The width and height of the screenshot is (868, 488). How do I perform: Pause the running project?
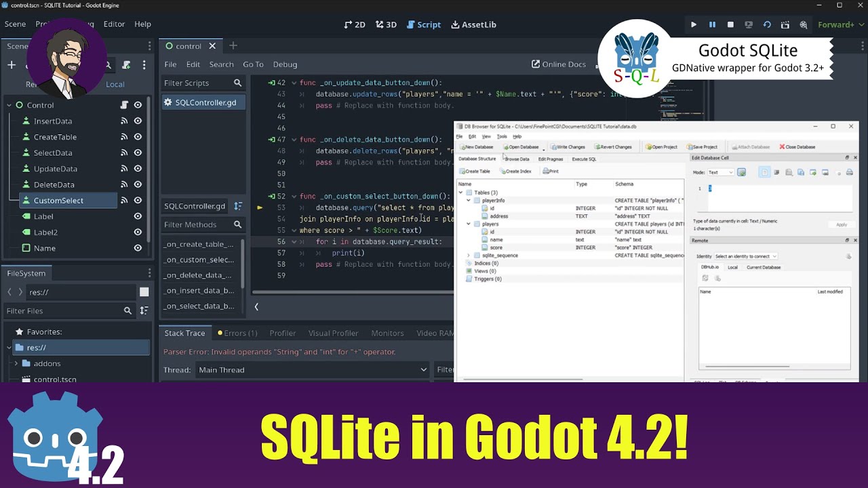712,24
